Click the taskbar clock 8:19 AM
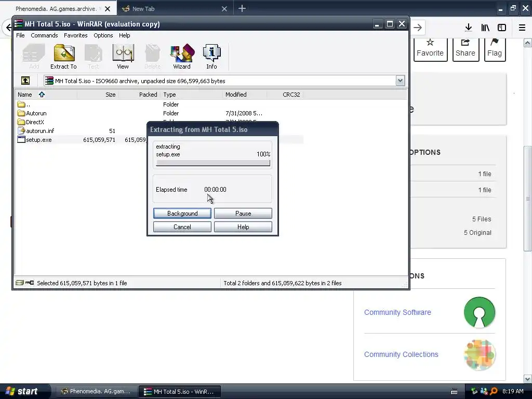 513,391
